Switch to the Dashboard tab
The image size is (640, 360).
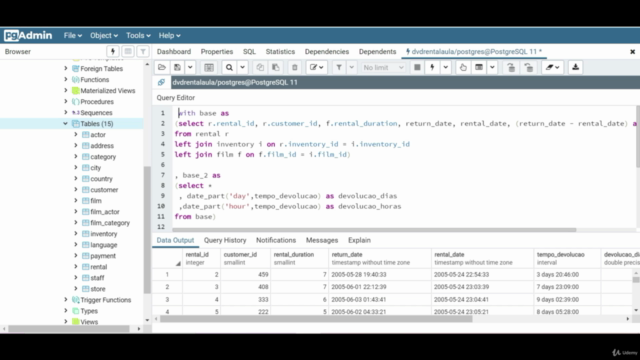coord(174,52)
